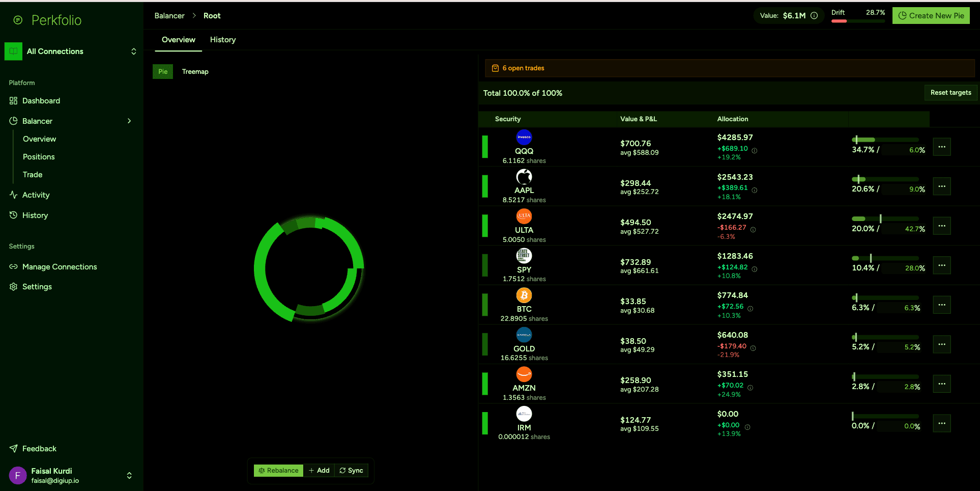Click the info icon next to Value $6.1M

point(814,16)
